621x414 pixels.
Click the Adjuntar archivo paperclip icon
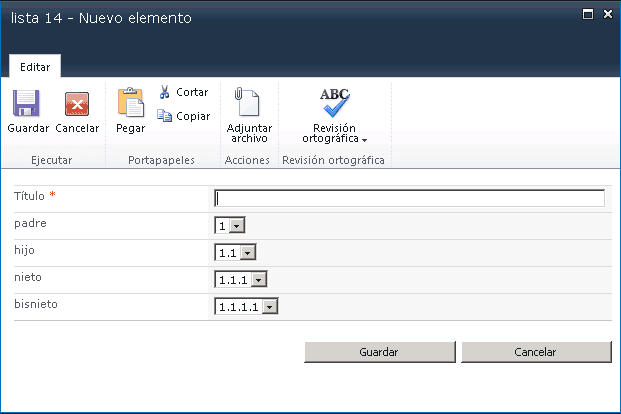247,101
